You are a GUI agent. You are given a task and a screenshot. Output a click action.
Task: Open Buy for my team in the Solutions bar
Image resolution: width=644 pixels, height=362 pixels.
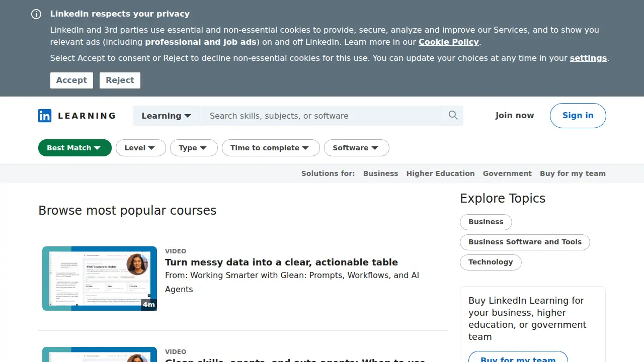573,173
